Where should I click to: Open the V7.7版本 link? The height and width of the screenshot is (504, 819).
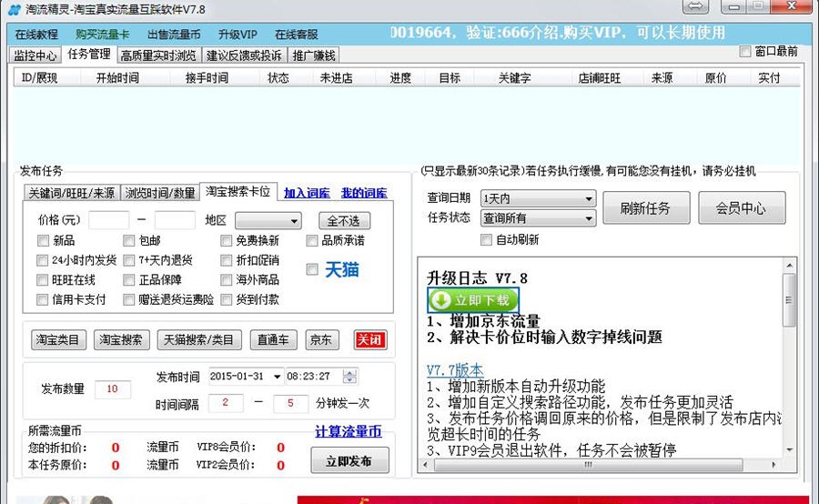tap(456, 369)
